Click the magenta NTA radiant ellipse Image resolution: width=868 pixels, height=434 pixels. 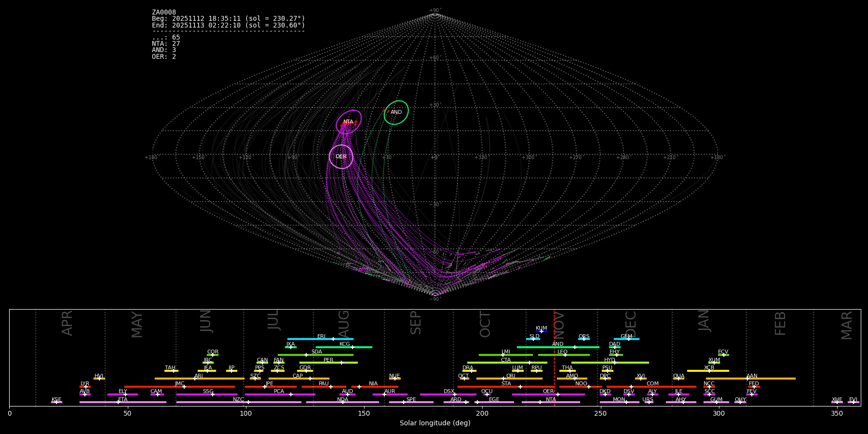(349, 122)
